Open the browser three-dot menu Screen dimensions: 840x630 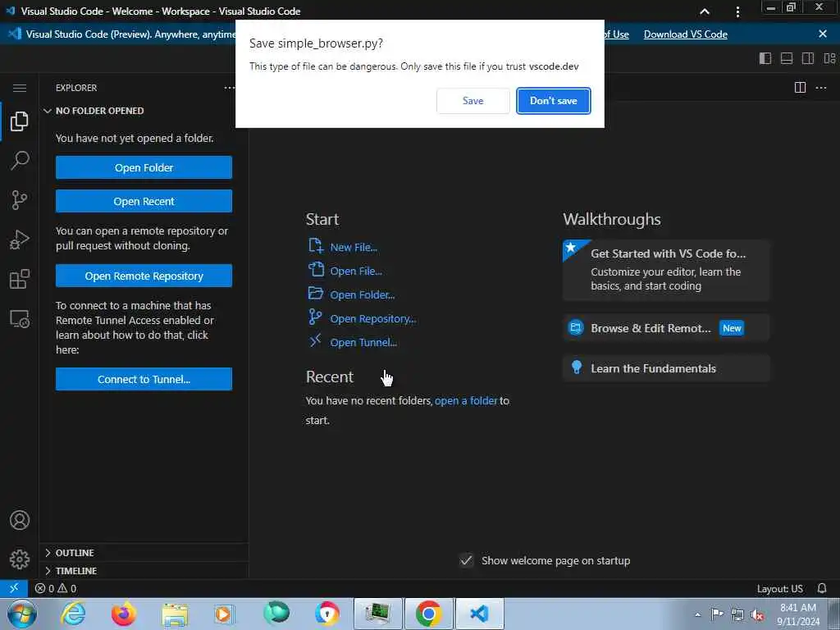coord(737,11)
